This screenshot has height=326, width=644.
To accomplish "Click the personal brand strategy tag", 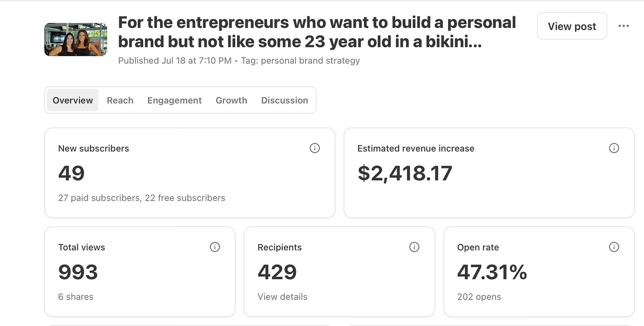I will 310,61.
